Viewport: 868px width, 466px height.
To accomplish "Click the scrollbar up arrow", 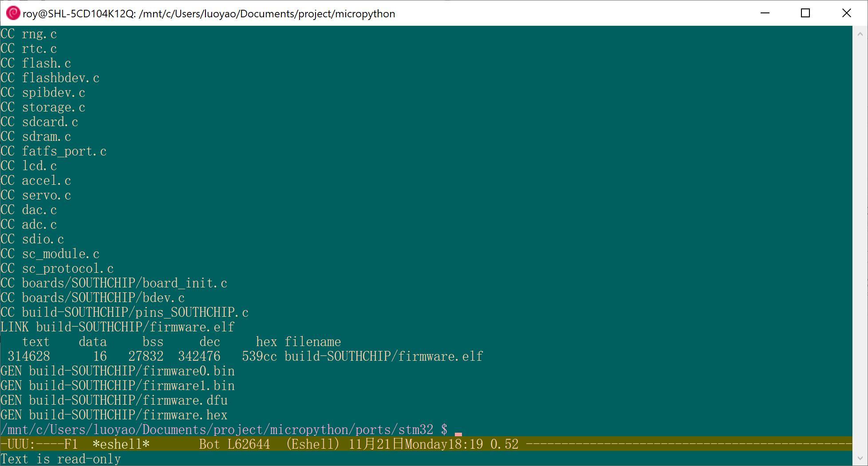I will point(860,34).
